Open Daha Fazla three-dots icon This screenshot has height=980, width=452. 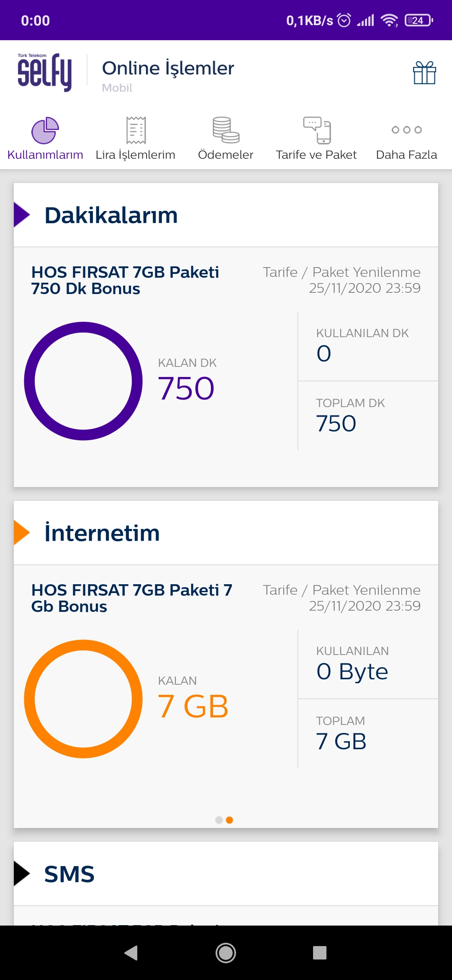tap(406, 130)
